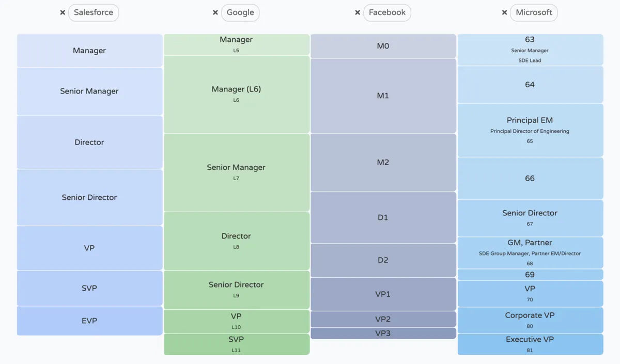Click Microsoft level 69 block
The width and height of the screenshot is (620, 364).
point(530,275)
